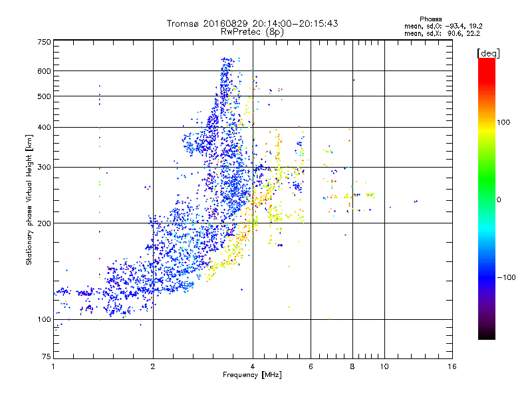Screen dimensions: 532x399
Task: Click the x-axis tick label "16"
Action: [x=452, y=366]
